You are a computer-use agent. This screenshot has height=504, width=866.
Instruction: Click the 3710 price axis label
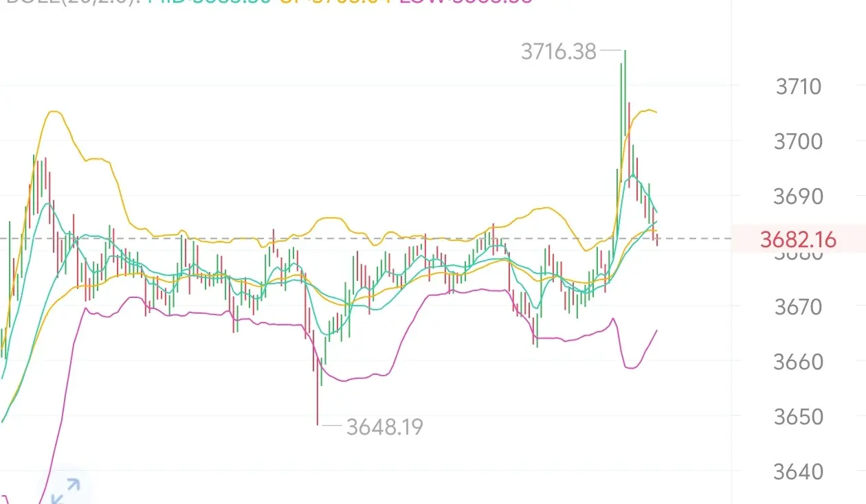[x=798, y=87]
